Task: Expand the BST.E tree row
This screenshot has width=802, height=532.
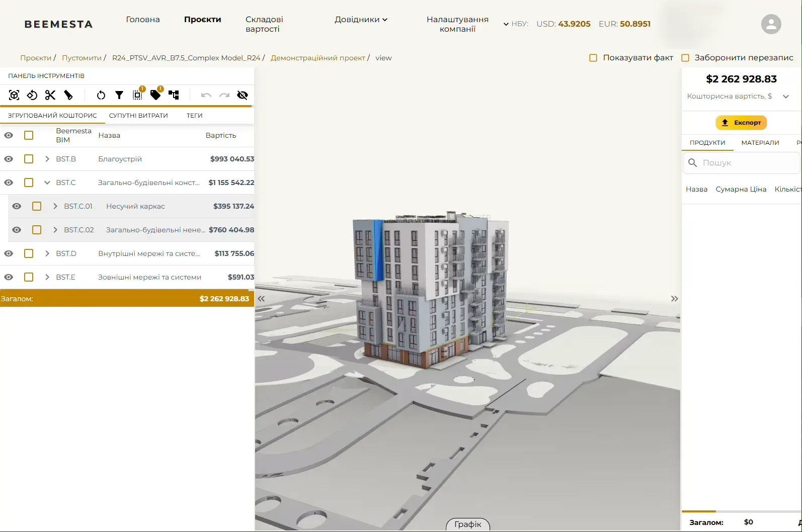Action: point(47,277)
